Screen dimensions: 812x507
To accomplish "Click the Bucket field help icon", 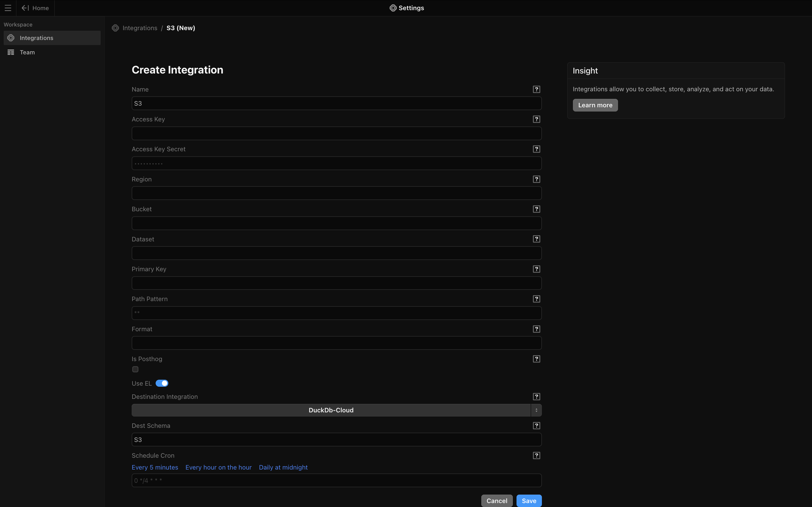I will [536, 209].
